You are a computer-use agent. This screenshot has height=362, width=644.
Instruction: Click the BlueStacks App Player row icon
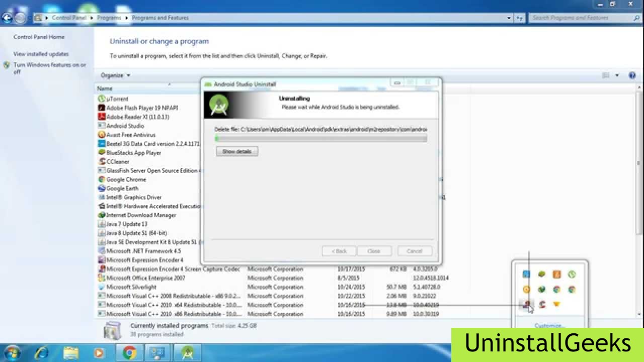tap(101, 152)
